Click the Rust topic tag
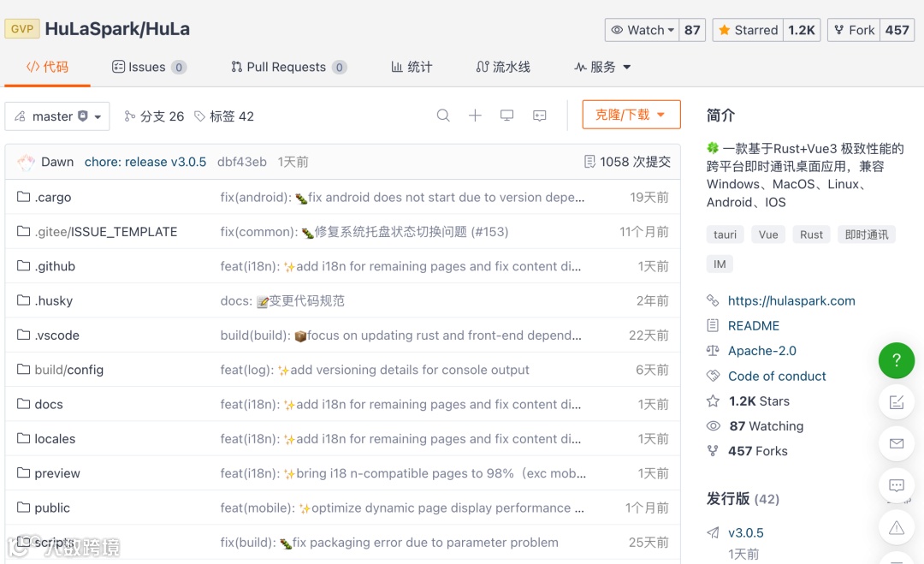924x564 pixels. click(x=811, y=235)
